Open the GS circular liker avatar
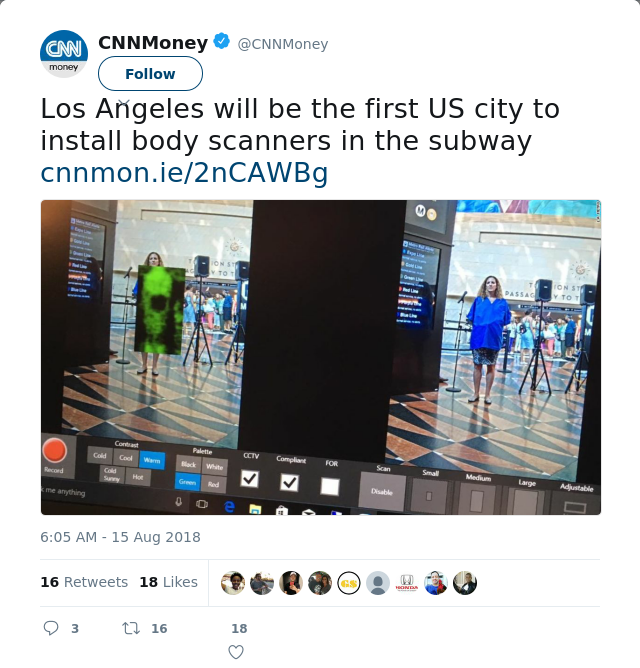640x668 pixels. click(349, 583)
